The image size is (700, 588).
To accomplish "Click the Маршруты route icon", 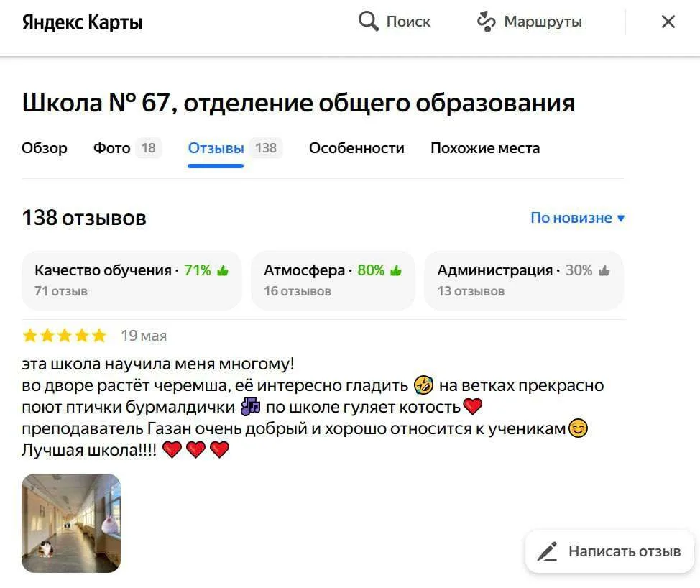I will [x=486, y=22].
